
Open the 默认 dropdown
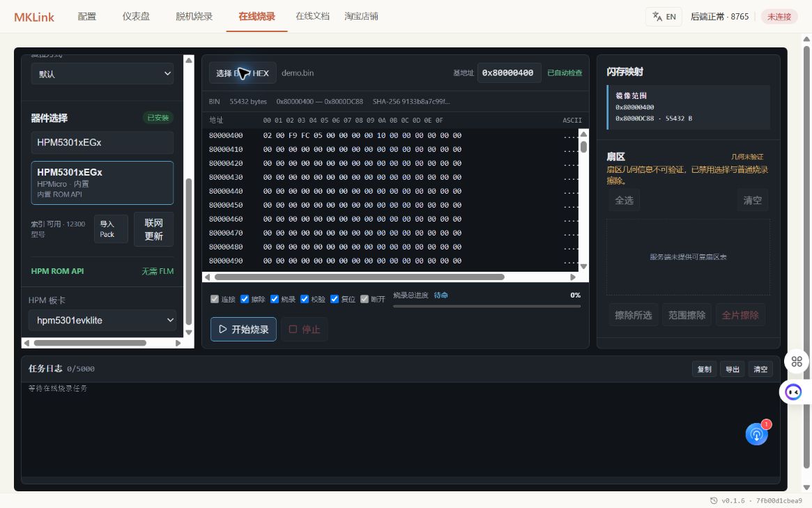click(102, 74)
